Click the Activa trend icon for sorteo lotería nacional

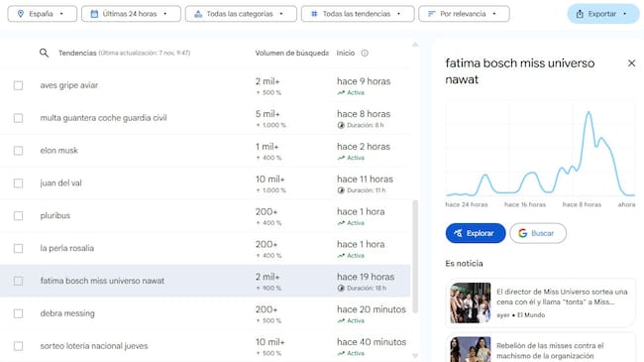[x=341, y=353]
